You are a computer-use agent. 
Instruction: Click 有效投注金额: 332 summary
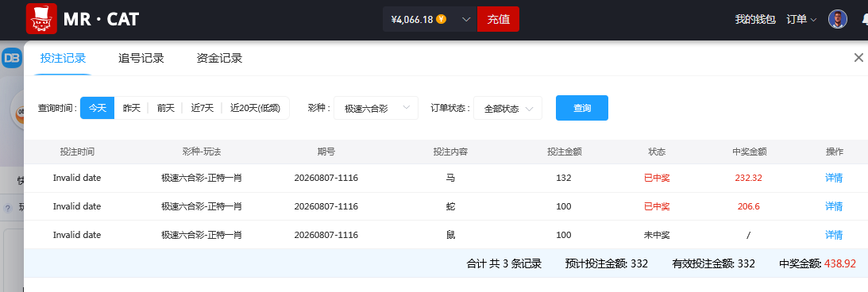tap(714, 263)
